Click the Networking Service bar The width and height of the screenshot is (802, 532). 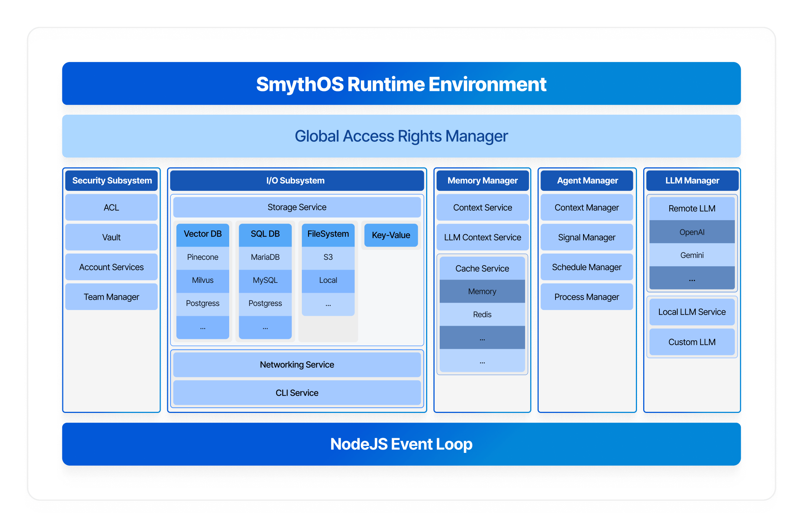coord(297,365)
